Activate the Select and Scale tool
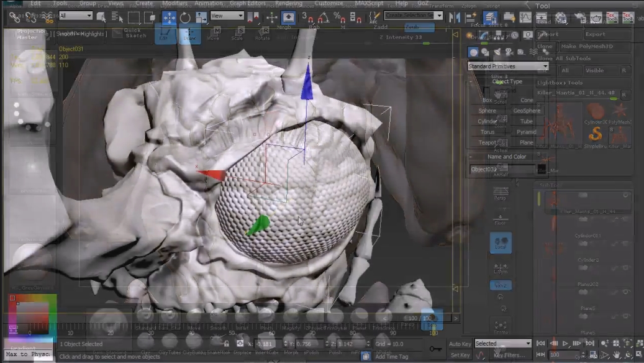644x363 pixels. (x=201, y=17)
